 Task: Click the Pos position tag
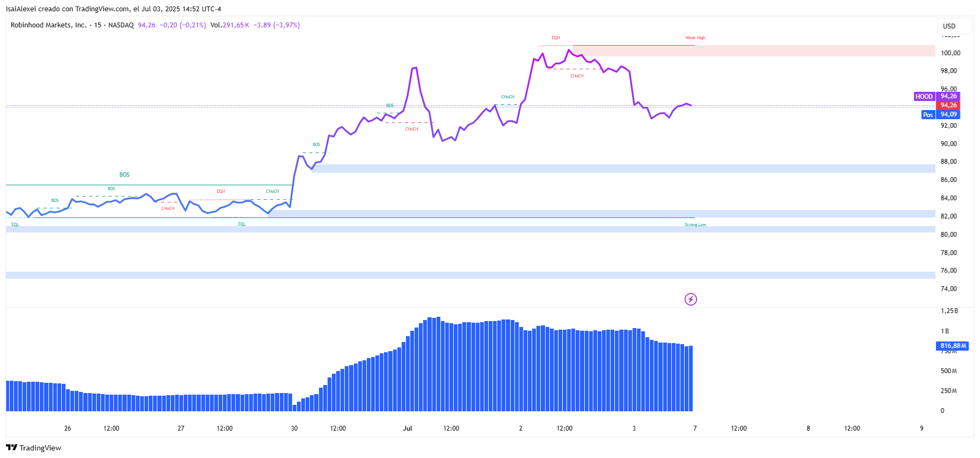click(928, 115)
